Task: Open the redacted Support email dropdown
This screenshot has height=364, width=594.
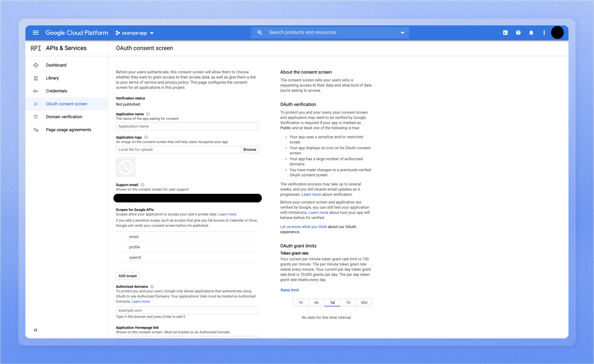Action: point(187,198)
